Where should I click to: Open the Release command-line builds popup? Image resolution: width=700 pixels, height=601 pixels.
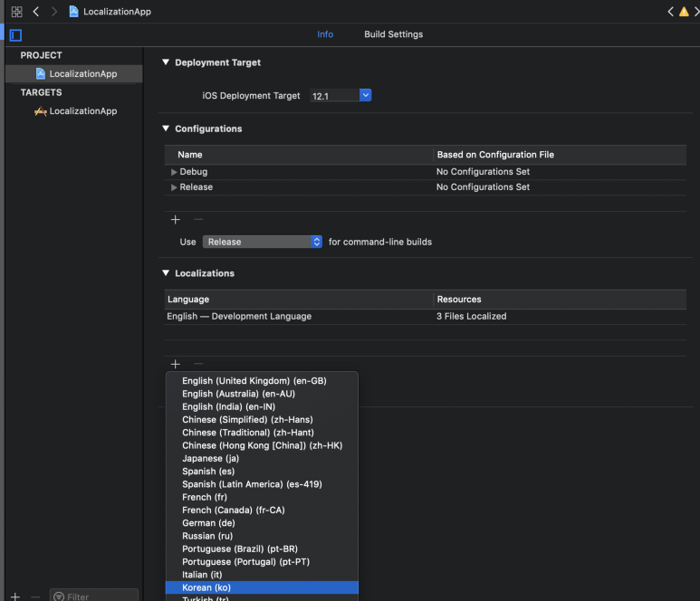263,242
